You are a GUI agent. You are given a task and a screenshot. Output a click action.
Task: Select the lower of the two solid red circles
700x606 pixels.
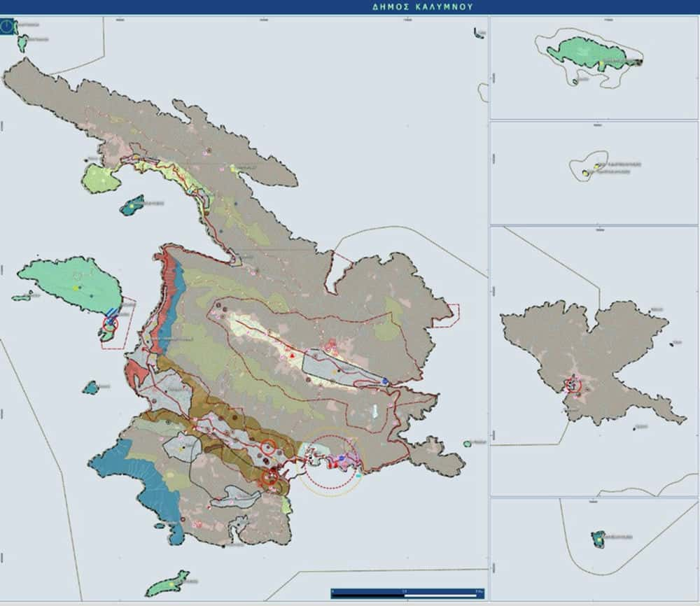click(269, 478)
